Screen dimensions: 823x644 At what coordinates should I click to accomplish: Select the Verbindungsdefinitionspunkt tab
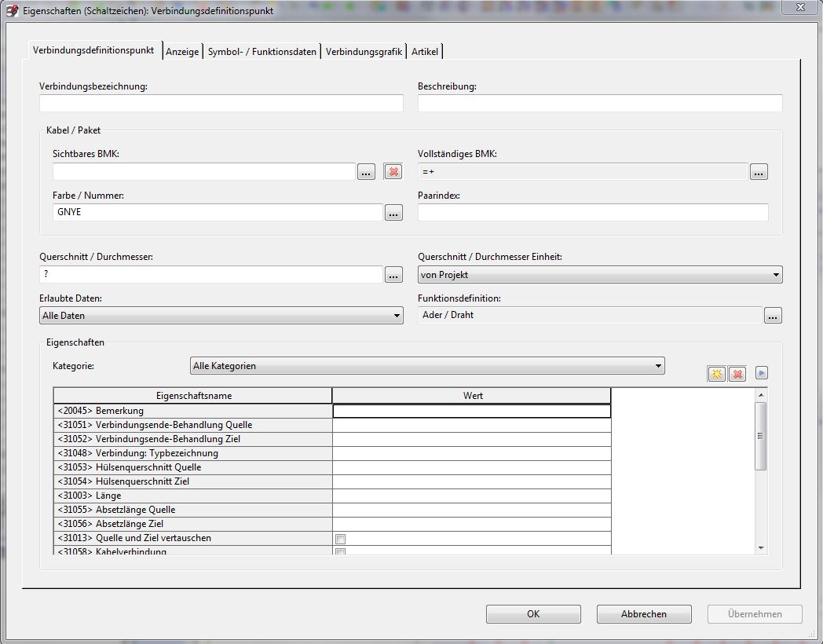tap(93, 50)
